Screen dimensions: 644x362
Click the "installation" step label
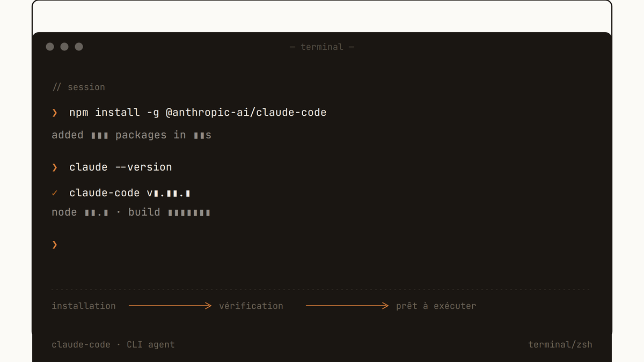[84, 306]
